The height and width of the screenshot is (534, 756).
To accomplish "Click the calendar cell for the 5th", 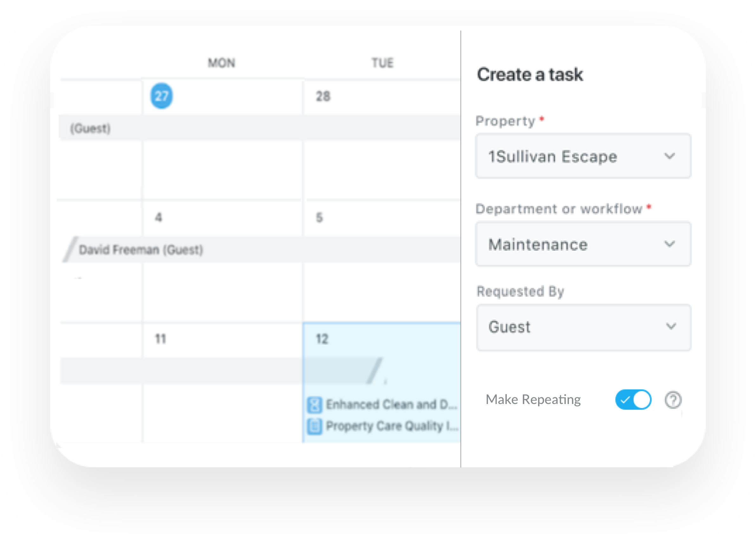I will click(x=382, y=217).
